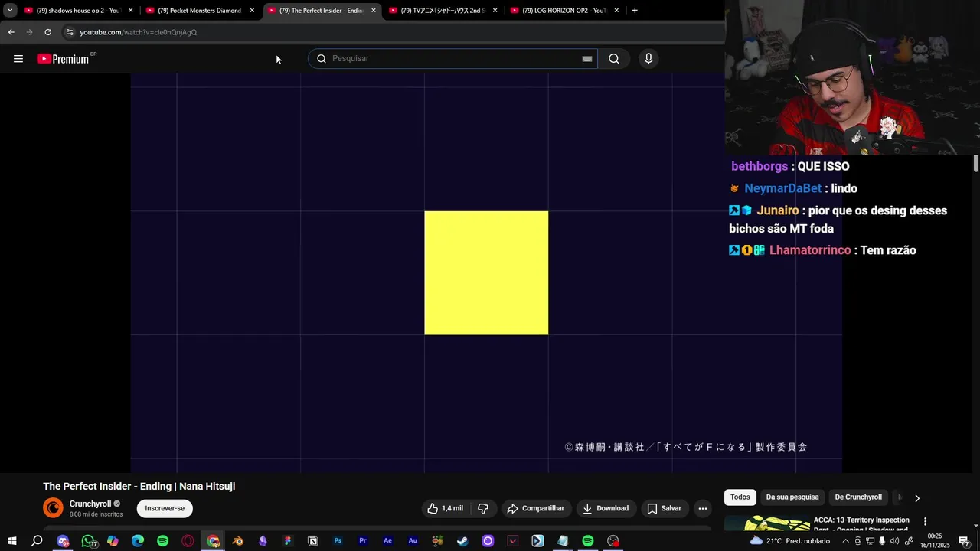Viewport: 980px width, 551px height.
Task: Select the Todos filter chip
Action: point(740,497)
